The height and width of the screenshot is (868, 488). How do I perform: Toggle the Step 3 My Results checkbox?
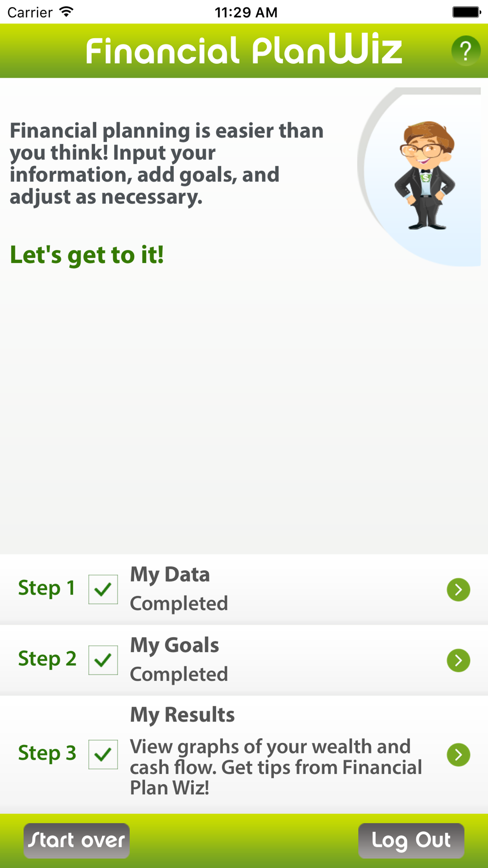click(103, 754)
